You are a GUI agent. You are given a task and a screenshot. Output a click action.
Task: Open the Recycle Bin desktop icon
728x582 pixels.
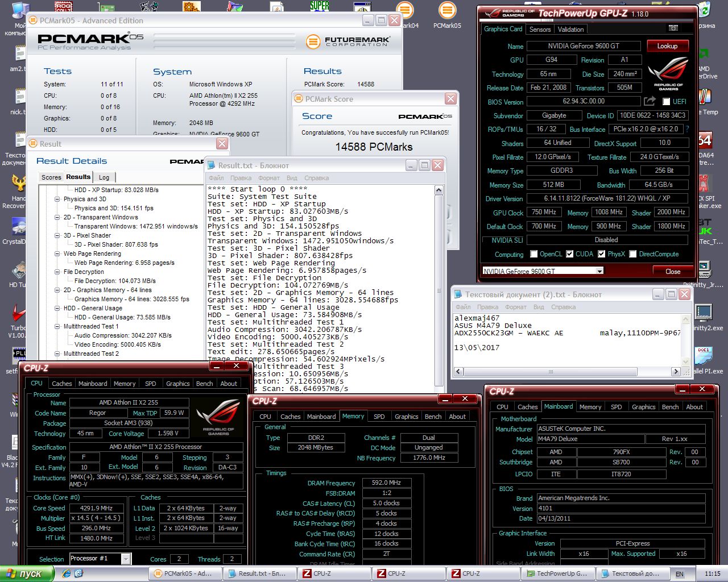[x=705, y=10]
